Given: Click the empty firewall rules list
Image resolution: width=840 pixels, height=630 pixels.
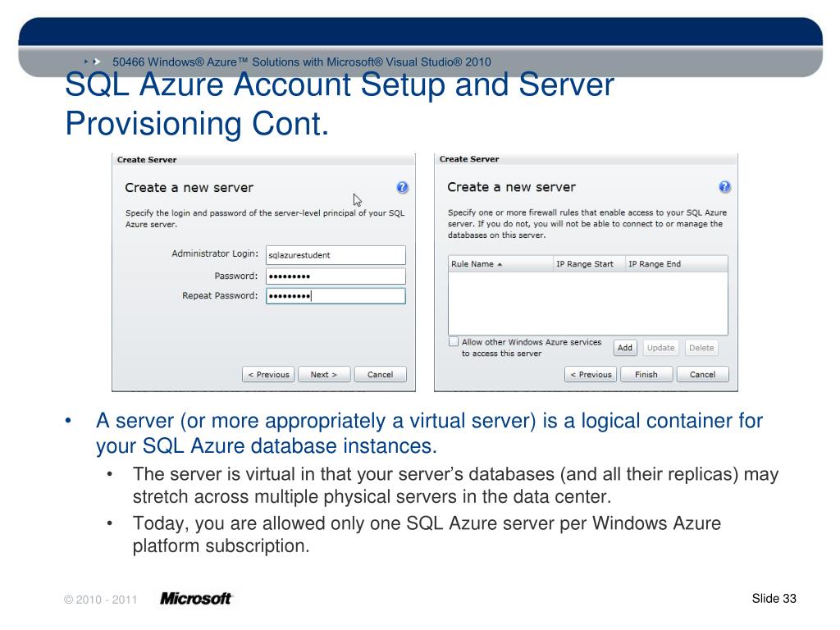Looking at the screenshot, I should [588, 304].
